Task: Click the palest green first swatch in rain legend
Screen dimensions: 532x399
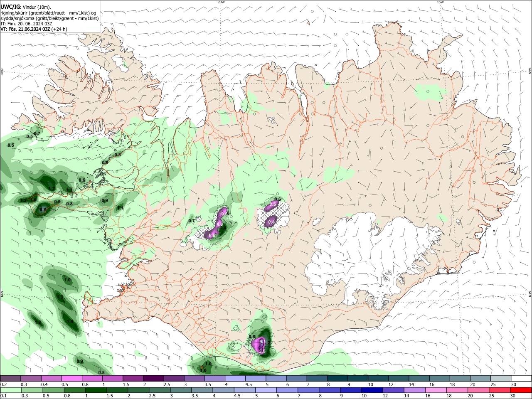Action: coord(11,390)
